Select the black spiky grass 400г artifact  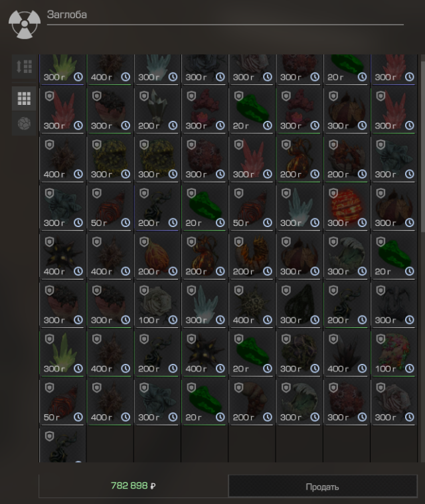pyautogui.click(x=347, y=353)
